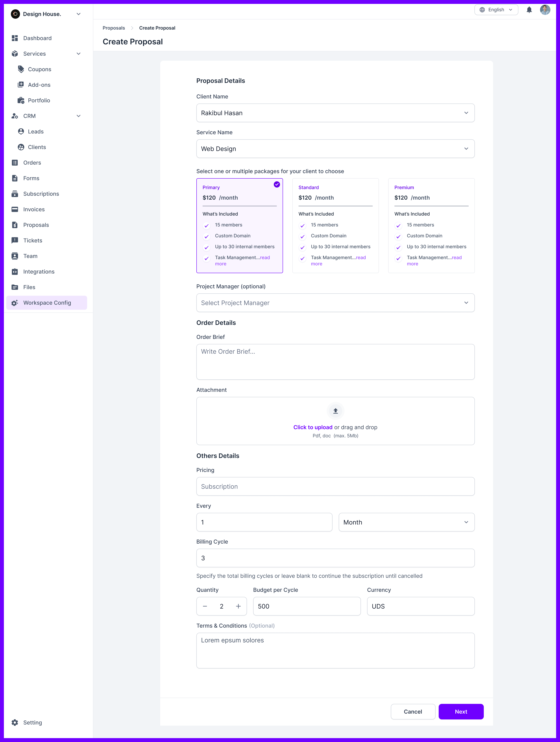This screenshot has width=560, height=742.
Task: Open the Proposals breadcrumb link
Action: (x=113, y=28)
